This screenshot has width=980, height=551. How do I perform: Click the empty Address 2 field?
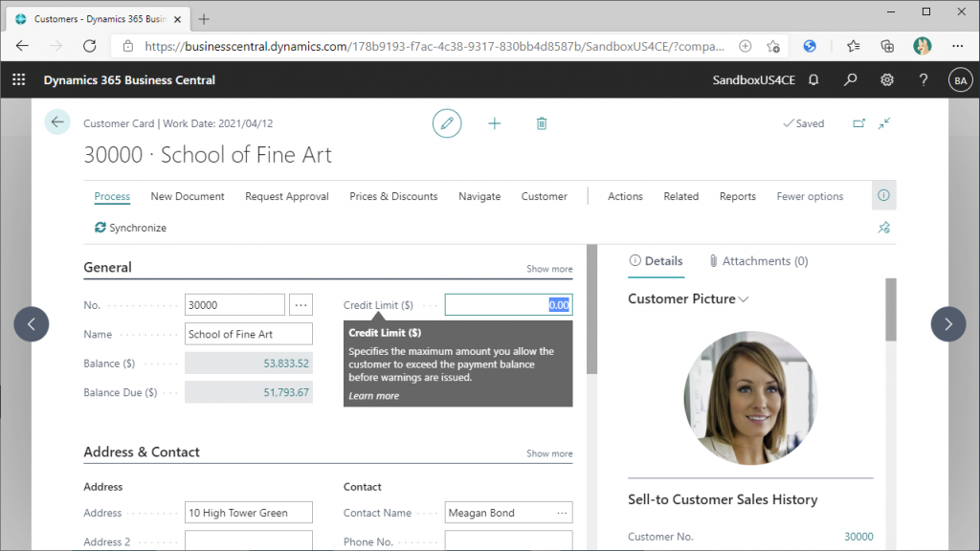point(249,541)
